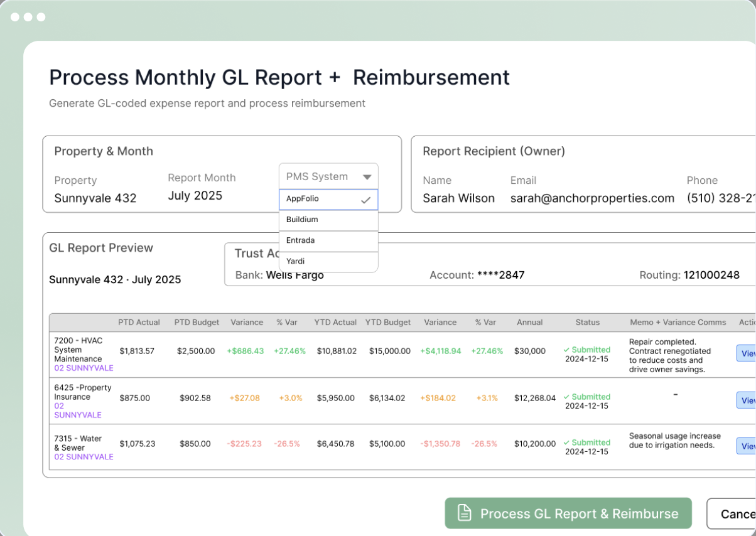Image resolution: width=756 pixels, height=536 pixels.
Task: View the HVAC System Maintenance row
Action: coord(746,353)
